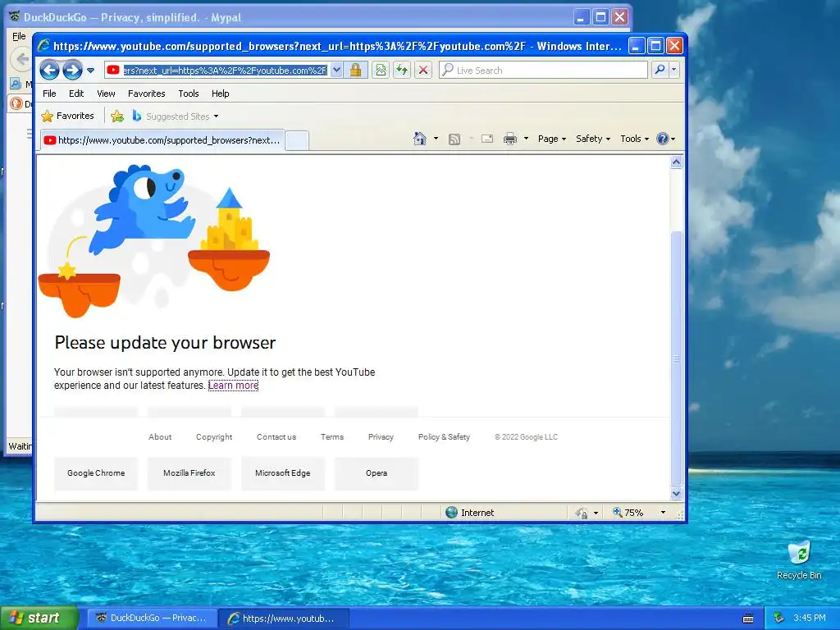Screen dimensions: 840x630
Task: Click scrollbar down arrow in page
Action: click(x=676, y=493)
